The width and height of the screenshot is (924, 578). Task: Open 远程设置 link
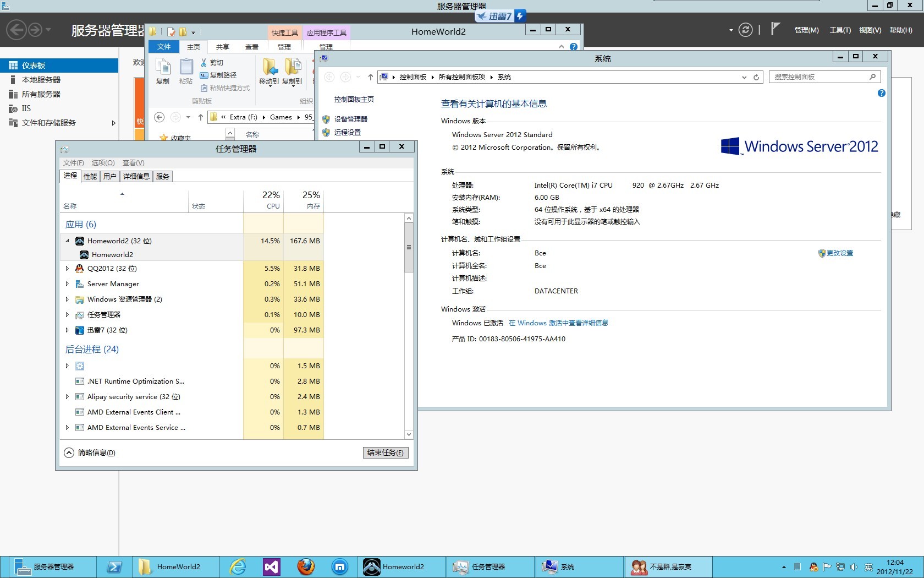click(348, 133)
